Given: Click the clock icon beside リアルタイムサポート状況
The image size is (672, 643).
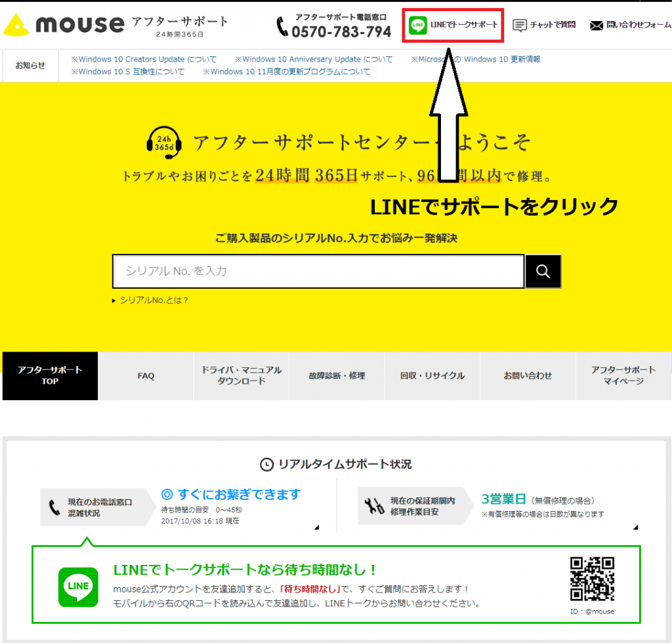Looking at the screenshot, I should [266, 465].
